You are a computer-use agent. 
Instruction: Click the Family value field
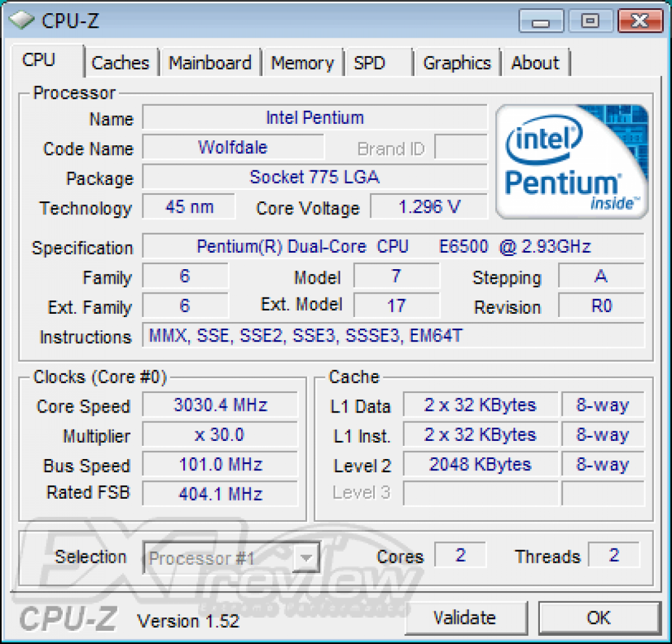185,276
